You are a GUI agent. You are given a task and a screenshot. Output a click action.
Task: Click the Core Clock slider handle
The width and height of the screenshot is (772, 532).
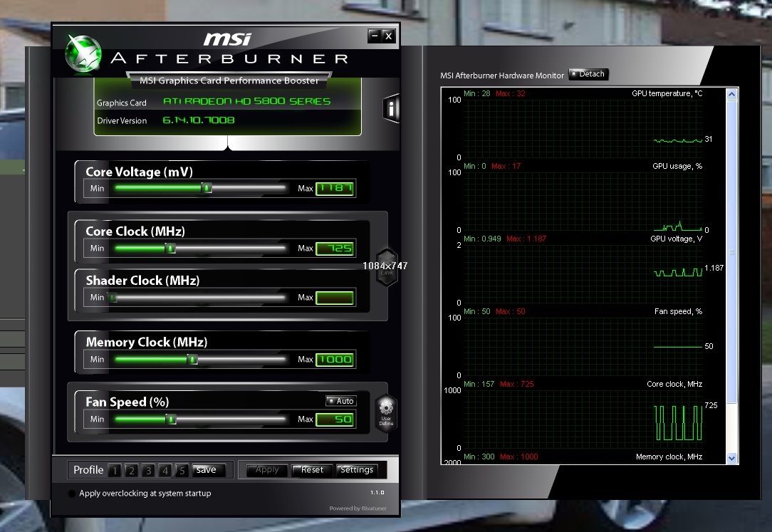(170, 249)
